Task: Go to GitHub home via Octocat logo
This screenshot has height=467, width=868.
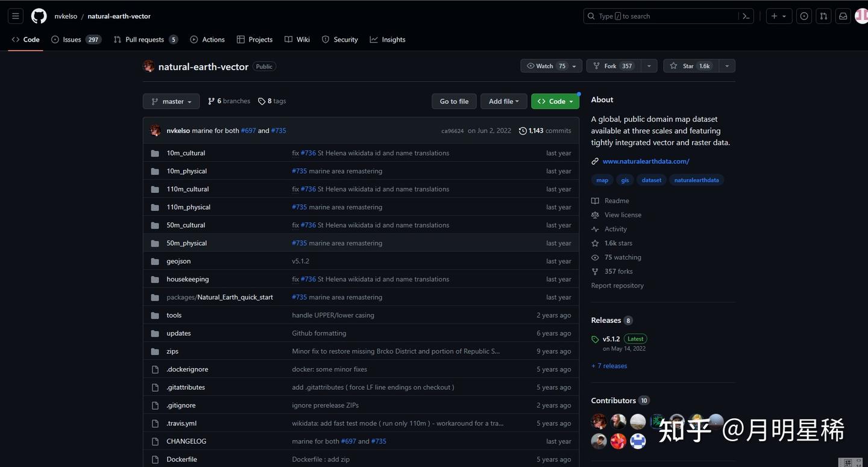Action: point(39,16)
